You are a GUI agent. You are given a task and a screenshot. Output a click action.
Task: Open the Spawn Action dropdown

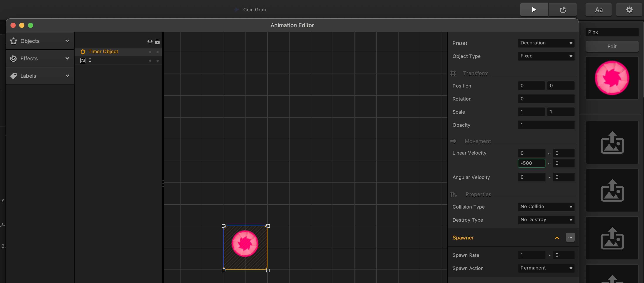pos(546,268)
